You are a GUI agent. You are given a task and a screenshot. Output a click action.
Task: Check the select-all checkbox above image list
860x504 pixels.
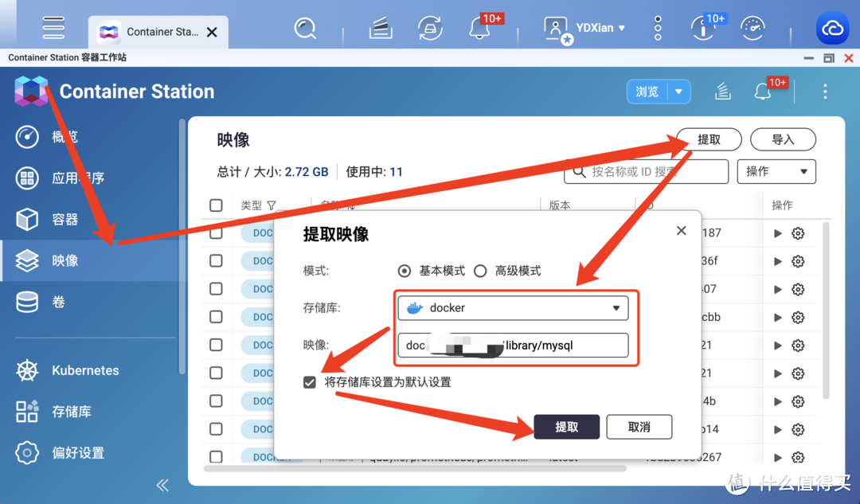216,205
